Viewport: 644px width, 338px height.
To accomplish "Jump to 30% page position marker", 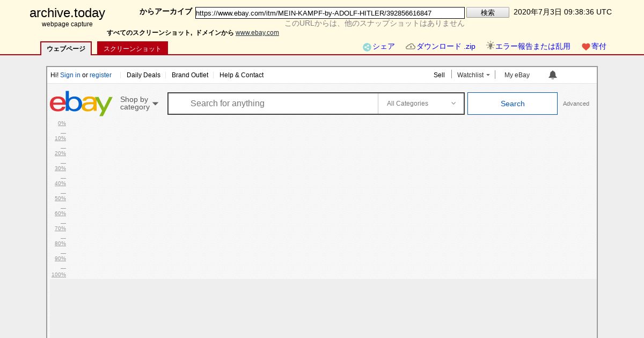I will [60, 168].
